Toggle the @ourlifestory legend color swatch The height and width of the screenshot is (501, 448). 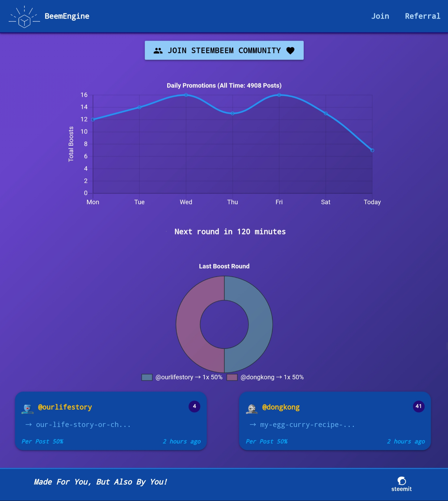click(x=147, y=377)
